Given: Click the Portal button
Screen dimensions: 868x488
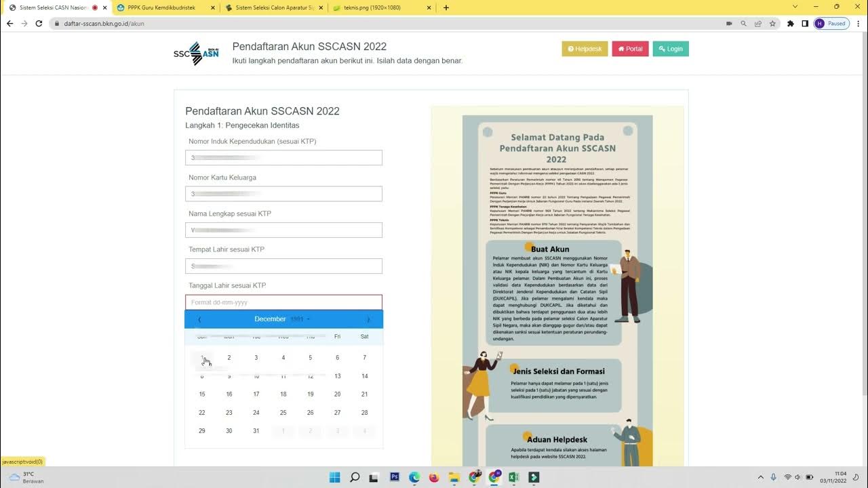Looking at the screenshot, I should (x=630, y=49).
